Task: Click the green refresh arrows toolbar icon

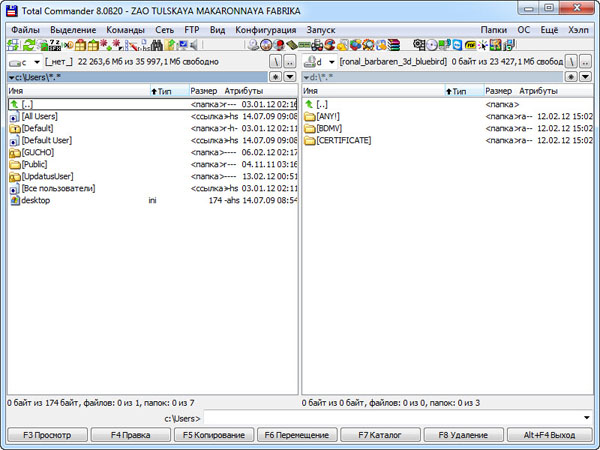Action: point(29,46)
